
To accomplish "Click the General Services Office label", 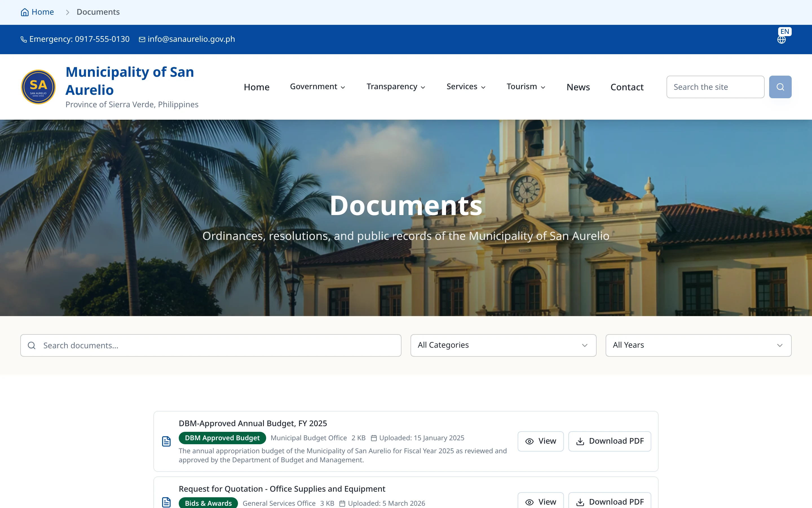I will coord(279,503).
